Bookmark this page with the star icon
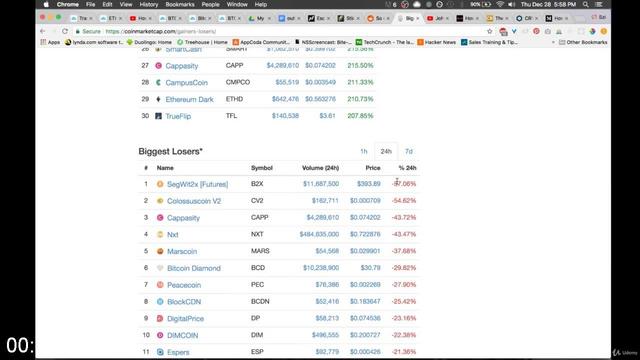 coord(490,31)
